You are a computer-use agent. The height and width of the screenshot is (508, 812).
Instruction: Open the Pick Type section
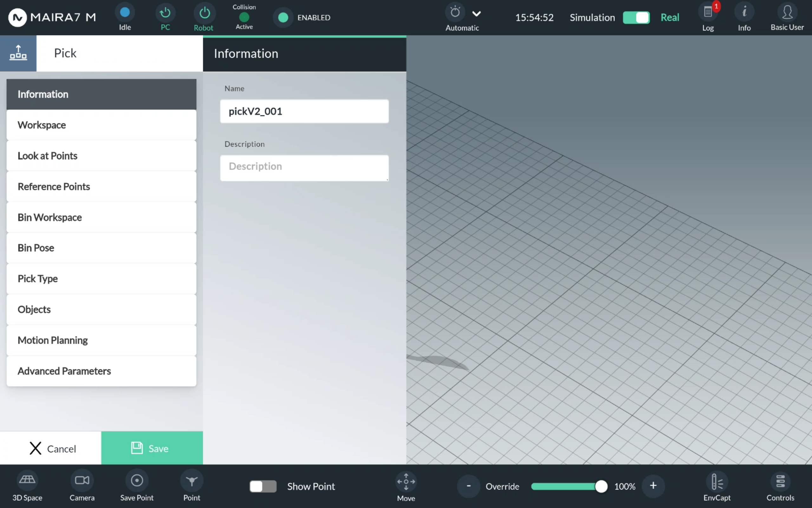[101, 279]
